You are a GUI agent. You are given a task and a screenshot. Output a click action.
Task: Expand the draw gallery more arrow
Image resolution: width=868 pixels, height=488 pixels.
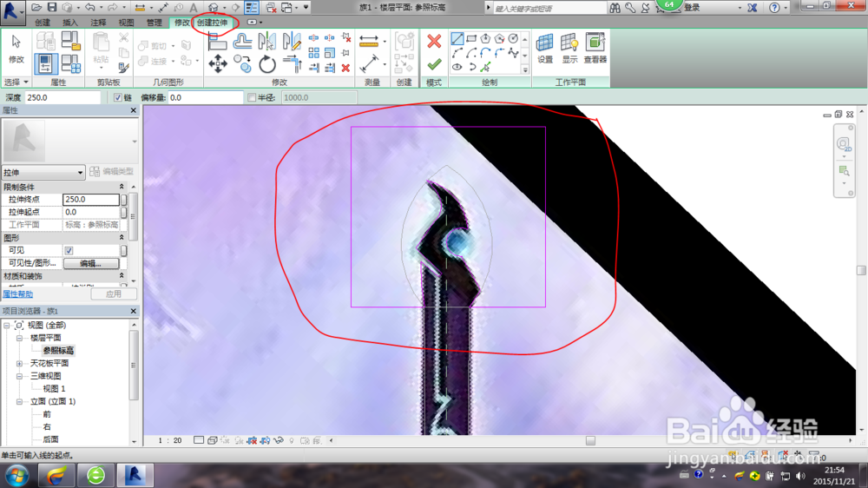coord(525,69)
